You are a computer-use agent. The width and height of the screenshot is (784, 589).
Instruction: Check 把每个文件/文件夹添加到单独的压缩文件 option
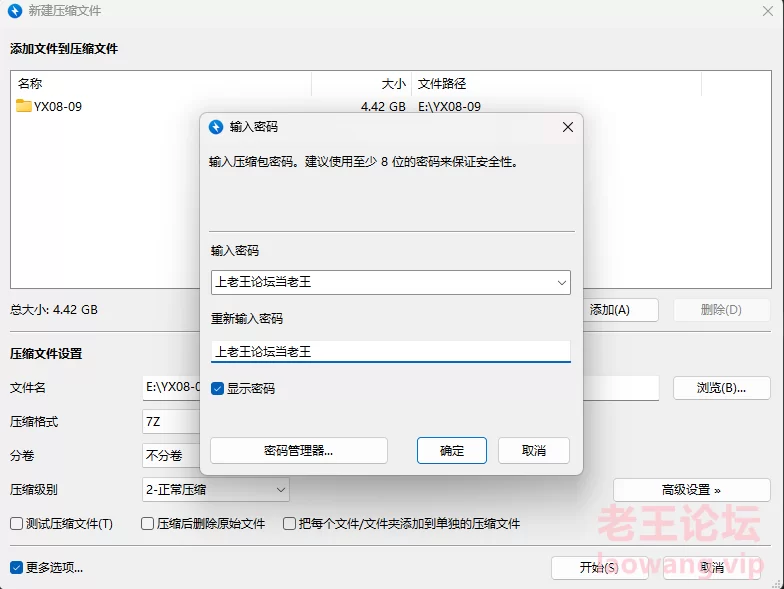point(290,524)
